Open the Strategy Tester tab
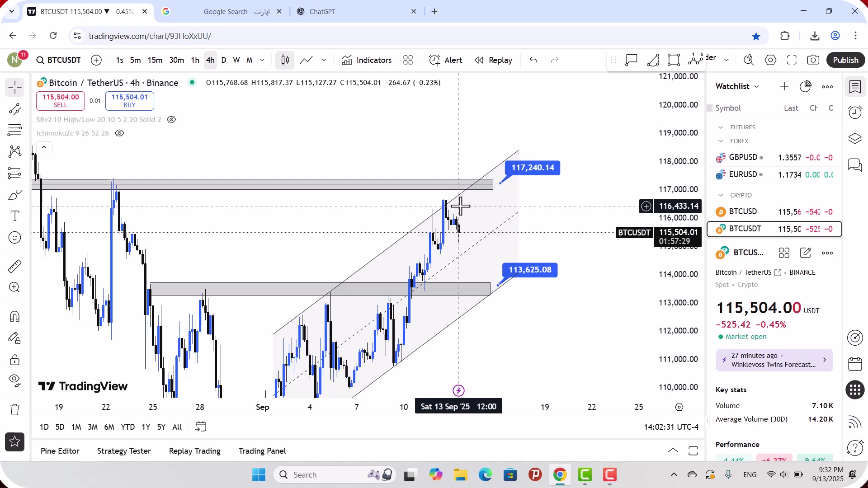Viewport: 868px width, 488px height. click(124, 451)
